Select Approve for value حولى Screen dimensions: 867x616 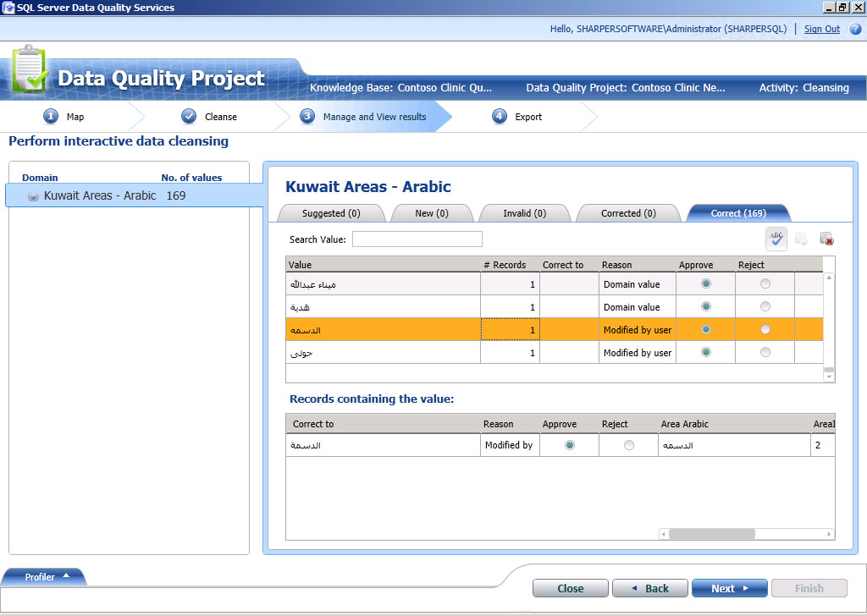pyautogui.click(x=705, y=352)
